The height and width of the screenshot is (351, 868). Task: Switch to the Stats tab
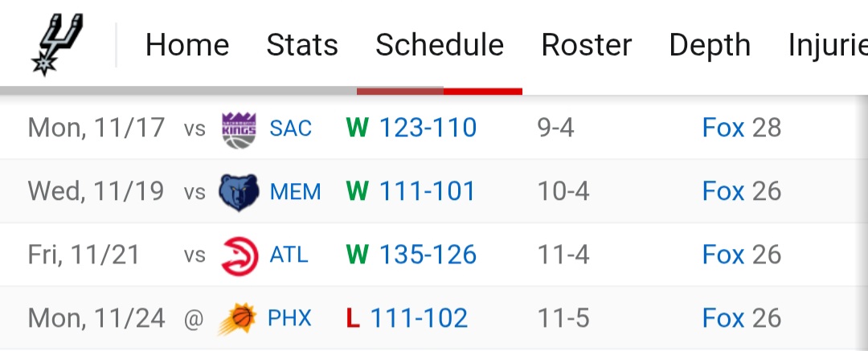[302, 45]
